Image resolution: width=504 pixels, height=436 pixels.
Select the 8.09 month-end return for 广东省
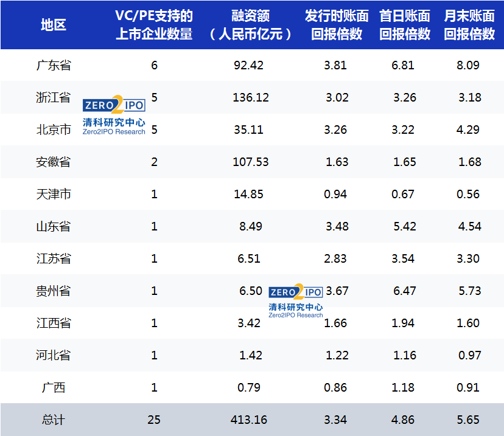[468, 65]
